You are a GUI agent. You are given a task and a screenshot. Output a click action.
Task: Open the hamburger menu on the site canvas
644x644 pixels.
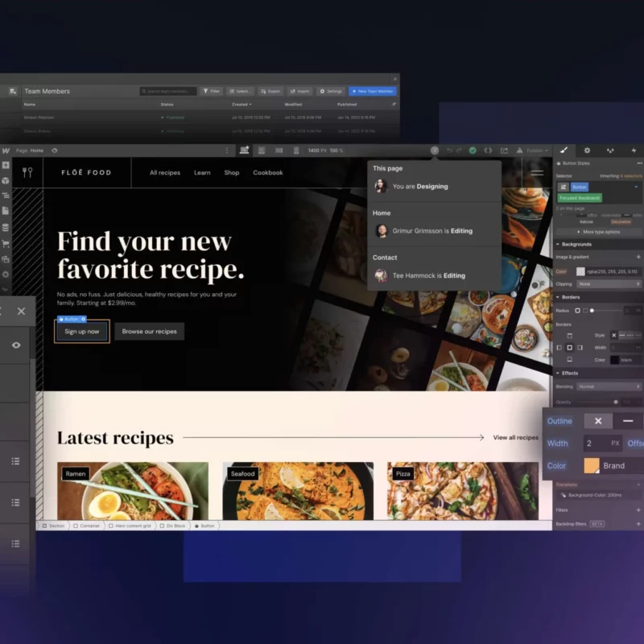(537, 173)
